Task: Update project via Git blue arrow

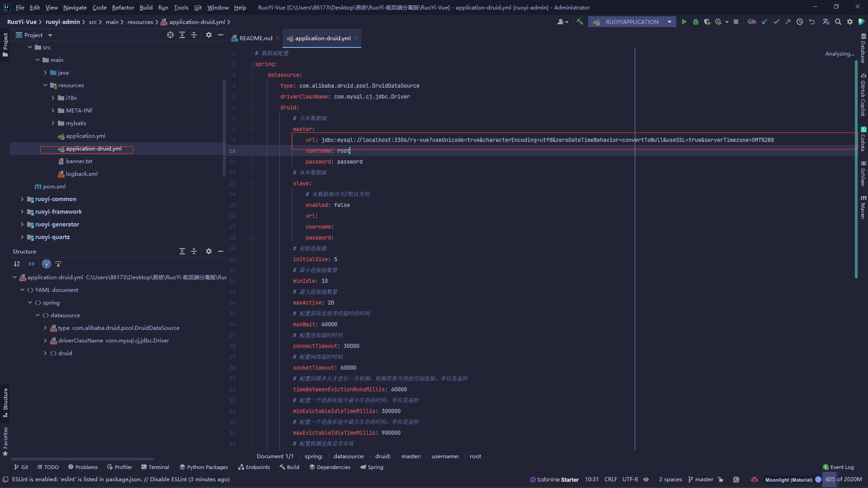Action: click(764, 22)
